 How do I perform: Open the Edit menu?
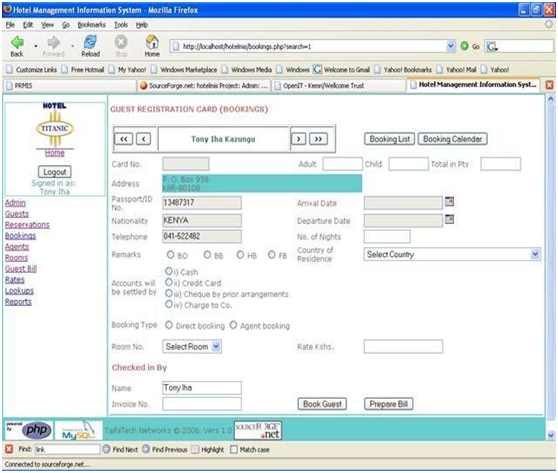28,25
